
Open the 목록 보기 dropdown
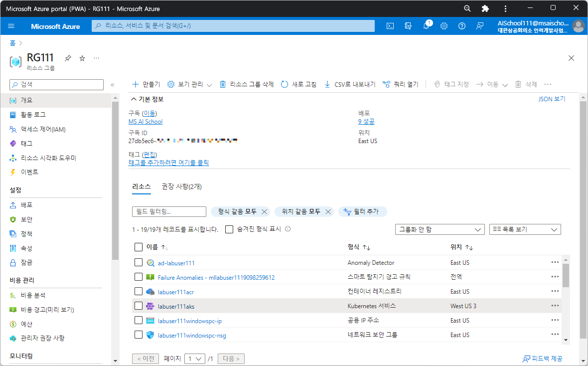click(x=525, y=229)
